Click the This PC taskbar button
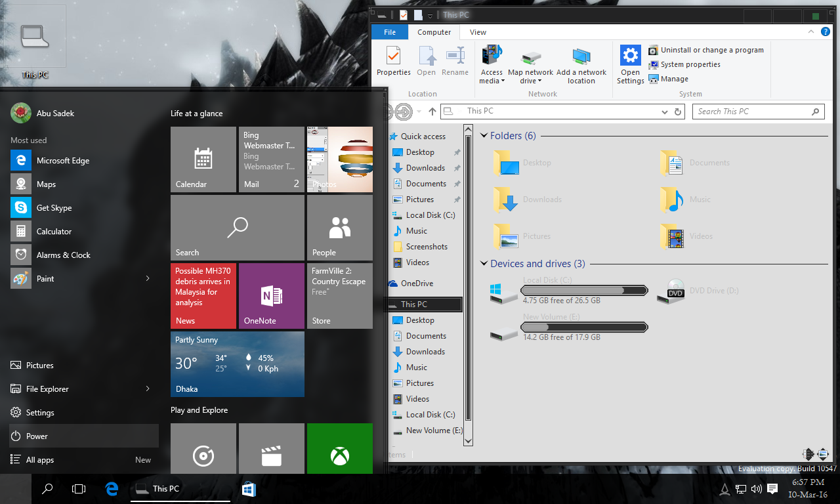The width and height of the screenshot is (840, 504). tap(180, 489)
